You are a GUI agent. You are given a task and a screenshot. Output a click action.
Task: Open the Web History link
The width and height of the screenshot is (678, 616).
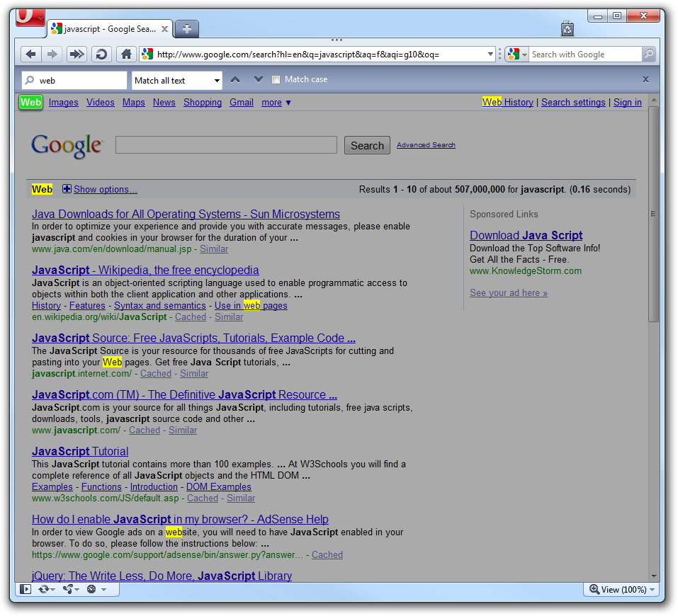(508, 103)
